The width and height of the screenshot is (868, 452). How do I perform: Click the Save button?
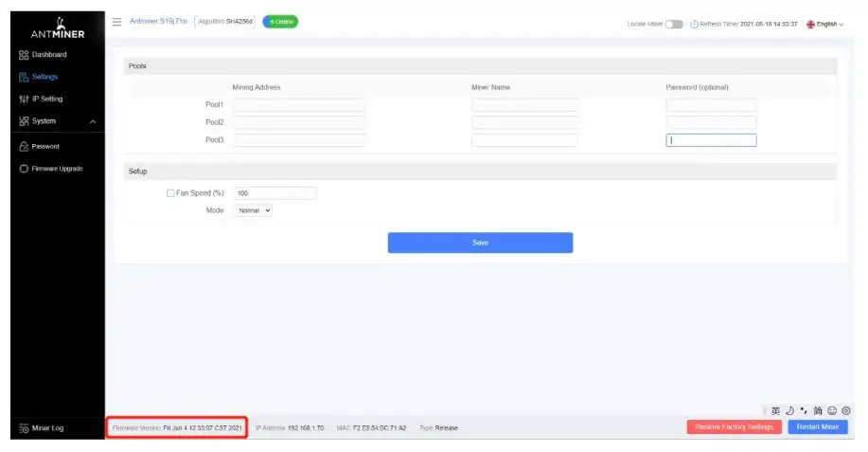480,243
